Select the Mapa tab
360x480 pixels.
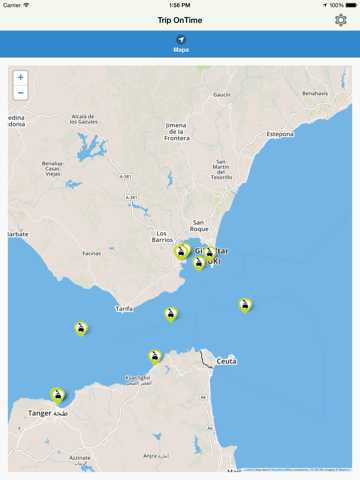181,44
